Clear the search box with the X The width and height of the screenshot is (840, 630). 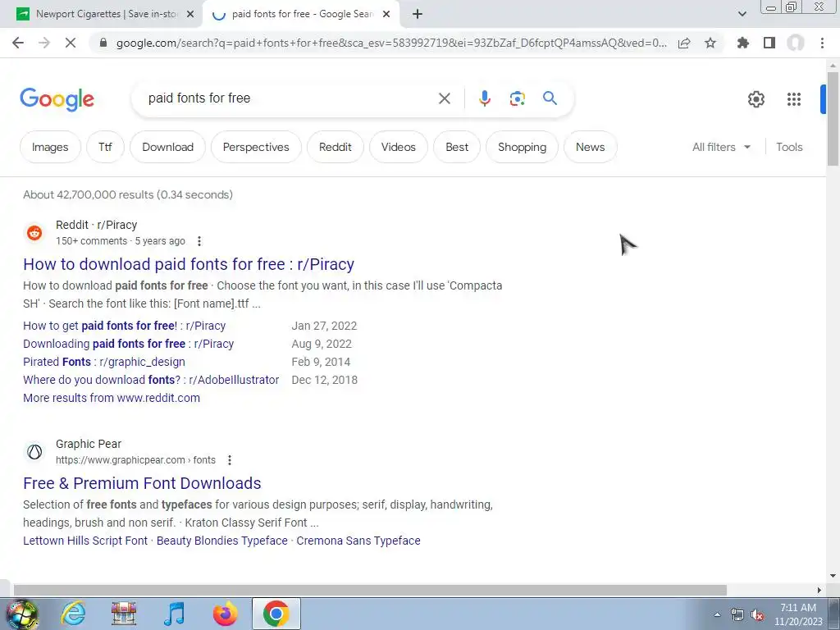pos(444,98)
